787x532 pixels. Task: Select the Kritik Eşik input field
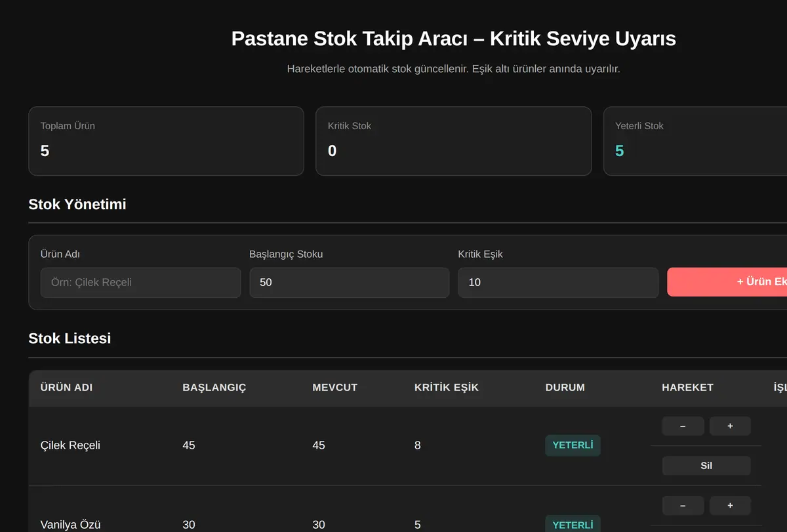point(558,282)
